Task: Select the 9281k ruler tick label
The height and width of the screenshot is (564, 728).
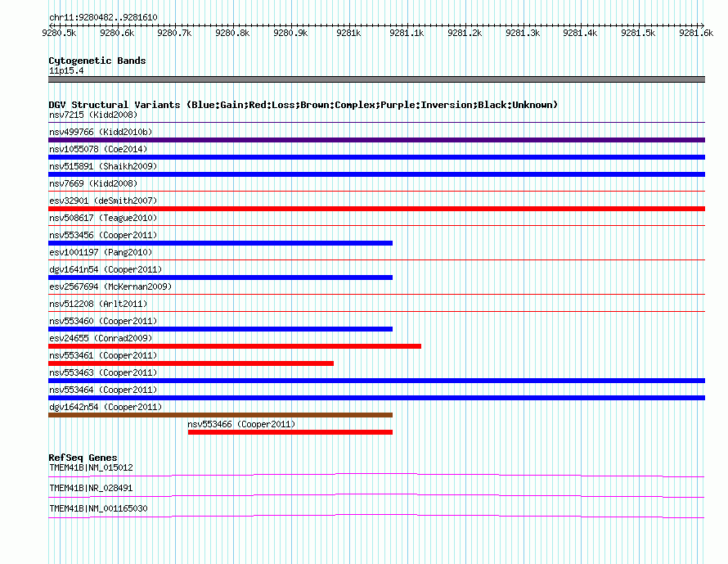Action: (348, 33)
